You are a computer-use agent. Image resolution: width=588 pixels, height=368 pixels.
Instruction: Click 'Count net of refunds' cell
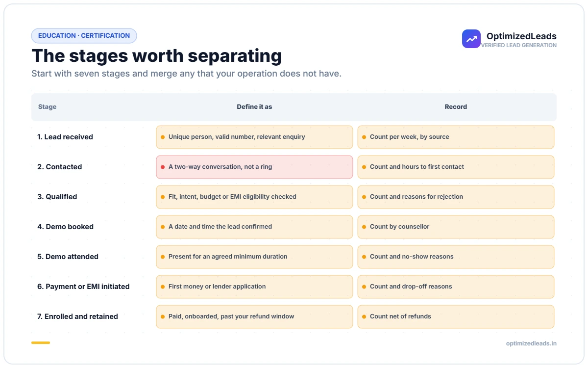(x=456, y=316)
